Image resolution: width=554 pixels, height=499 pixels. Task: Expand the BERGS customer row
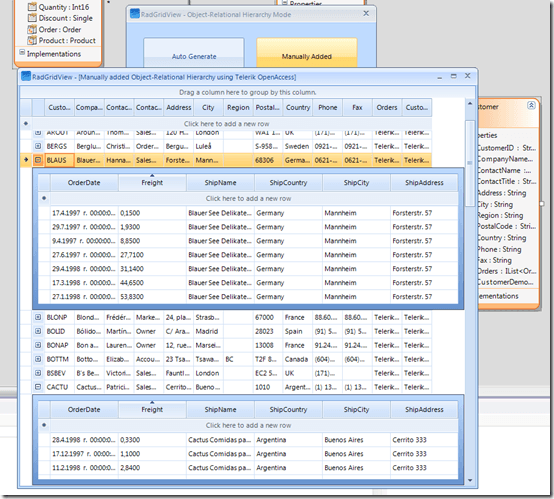38,146
